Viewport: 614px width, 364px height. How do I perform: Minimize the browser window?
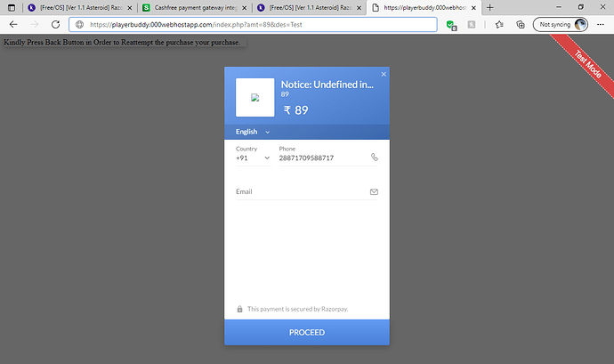click(559, 7)
